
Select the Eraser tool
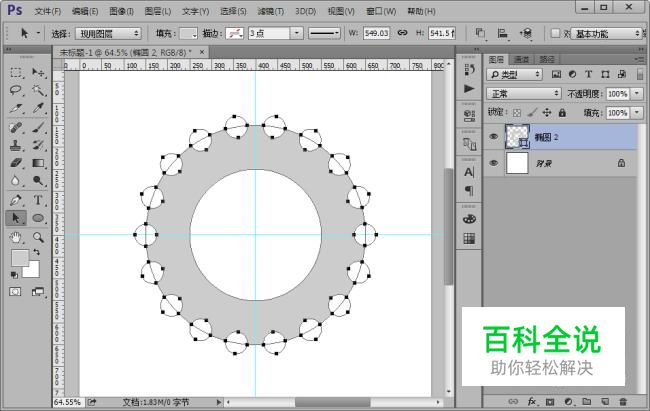click(x=16, y=163)
